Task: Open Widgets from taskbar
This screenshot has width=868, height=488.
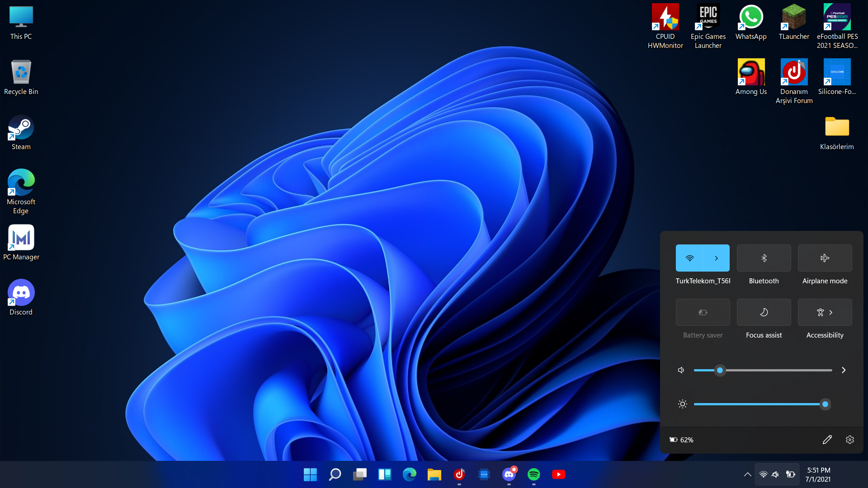Action: coord(385,474)
